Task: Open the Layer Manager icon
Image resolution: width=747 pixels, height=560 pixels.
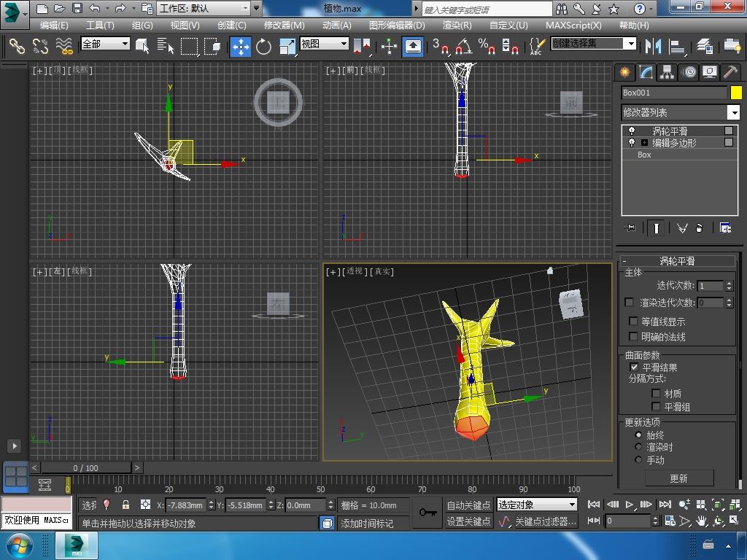Action: [704, 46]
